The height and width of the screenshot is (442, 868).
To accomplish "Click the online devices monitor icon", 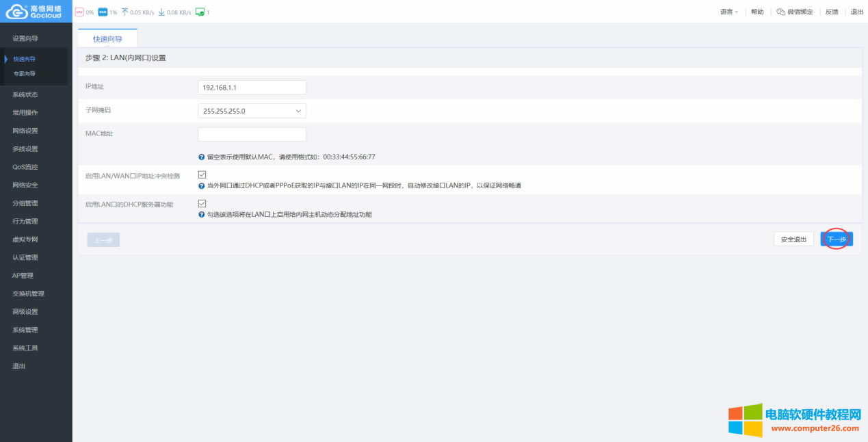I will pos(199,12).
